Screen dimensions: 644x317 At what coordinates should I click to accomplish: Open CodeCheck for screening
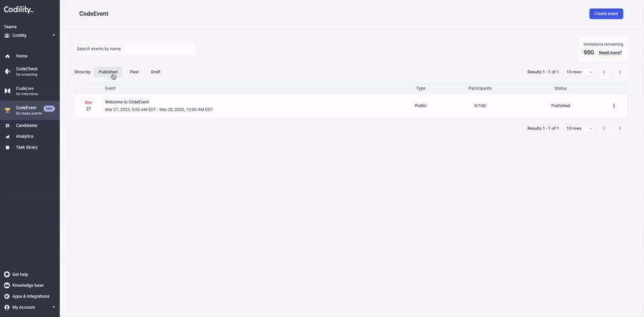click(x=27, y=72)
